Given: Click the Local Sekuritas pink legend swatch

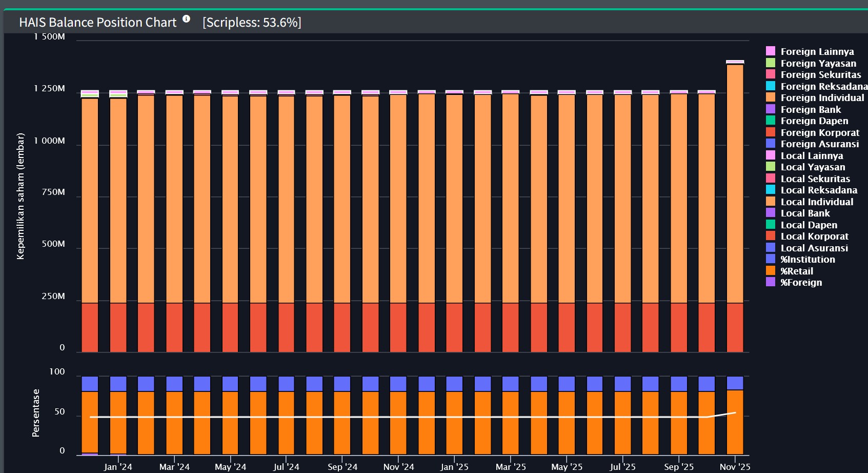Looking at the screenshot, I should 771,178.
